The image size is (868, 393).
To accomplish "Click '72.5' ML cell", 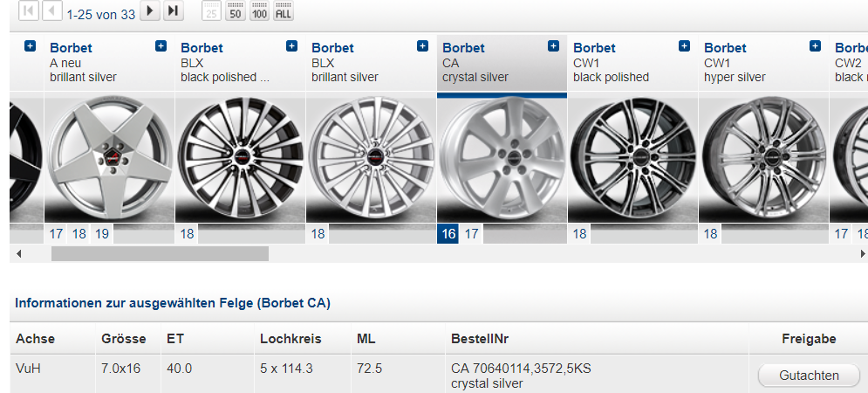I will point(369,369).
